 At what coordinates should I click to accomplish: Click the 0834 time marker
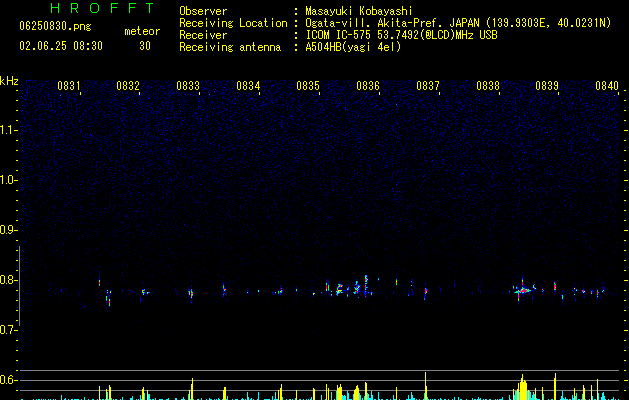tap(248, 86)
